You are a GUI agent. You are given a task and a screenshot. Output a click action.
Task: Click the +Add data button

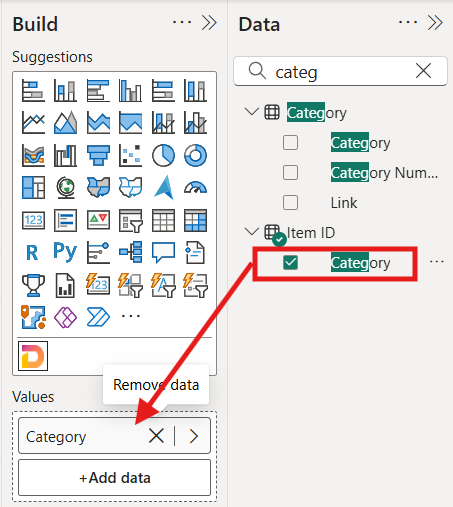[114, 478]
